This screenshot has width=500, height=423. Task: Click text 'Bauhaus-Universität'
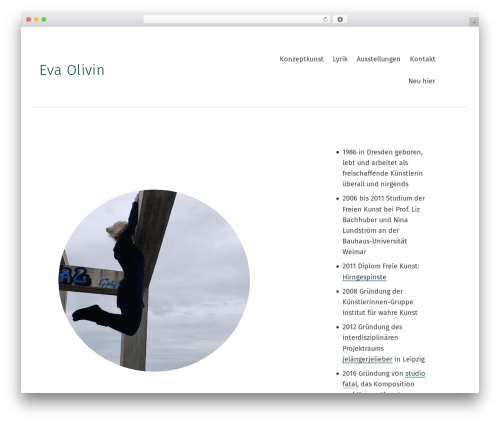click(375, 241)
